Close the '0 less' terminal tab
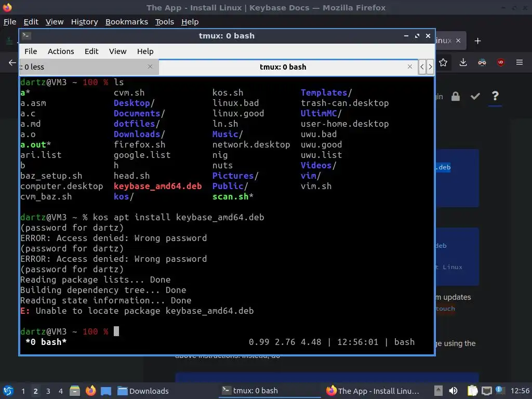532x399 pixels. [150, 67]
